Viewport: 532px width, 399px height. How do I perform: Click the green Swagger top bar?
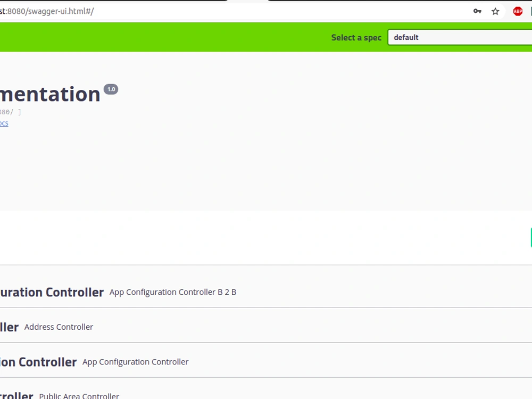160,37
